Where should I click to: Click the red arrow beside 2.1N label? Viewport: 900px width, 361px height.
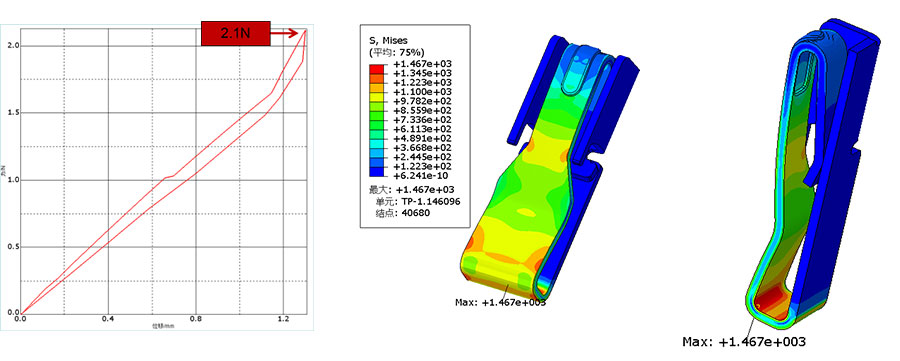pyautogui.click(x=285, y=34)
